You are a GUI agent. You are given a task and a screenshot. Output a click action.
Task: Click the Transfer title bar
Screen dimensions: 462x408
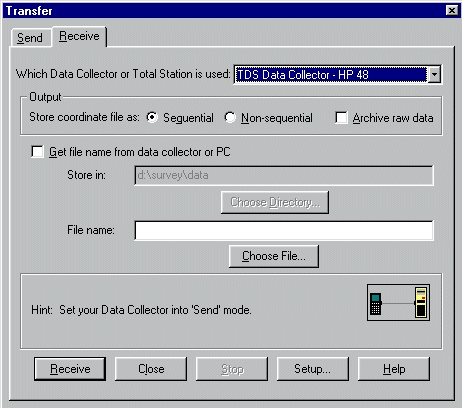[223, 11]
